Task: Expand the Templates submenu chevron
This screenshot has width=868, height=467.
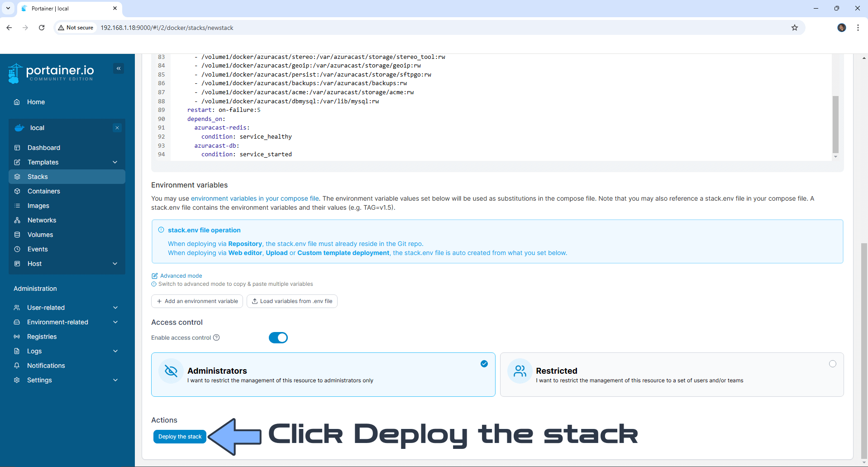Action: [115, 162]
